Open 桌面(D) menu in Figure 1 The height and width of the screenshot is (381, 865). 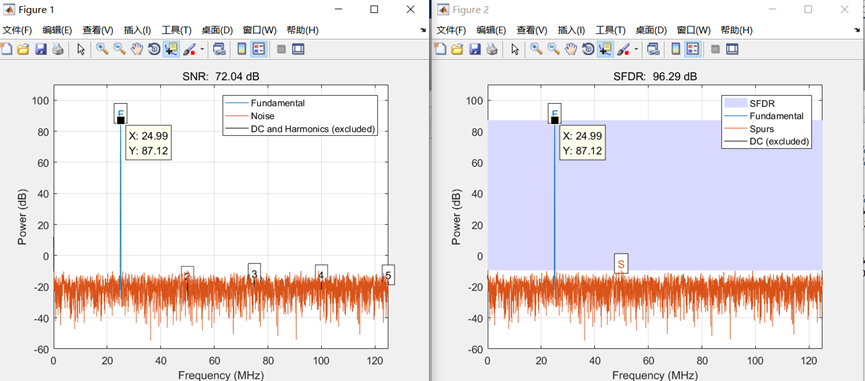point(217,30)
